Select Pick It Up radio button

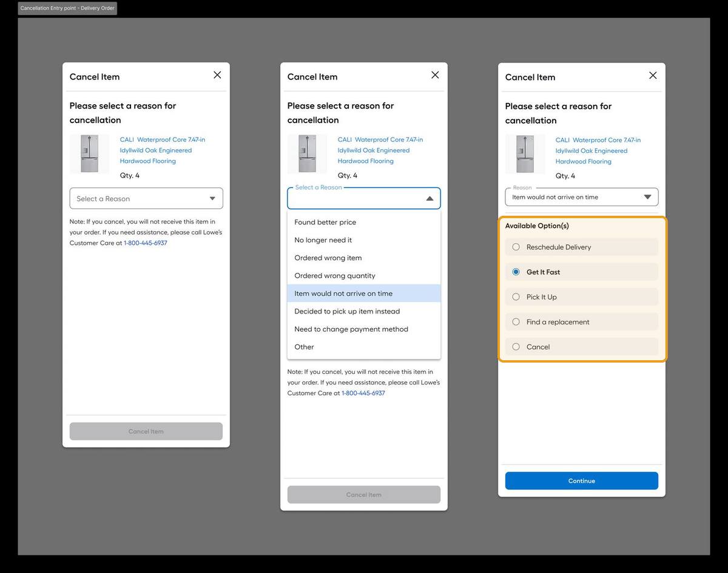pos(516,297)
